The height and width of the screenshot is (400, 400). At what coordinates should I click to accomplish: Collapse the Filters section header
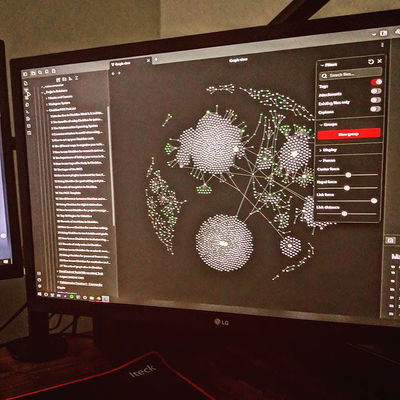coord(329,65)
